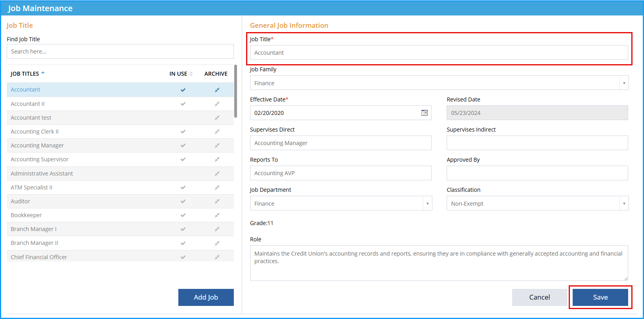Click archive pin icon for Accountant test
The width and height of the screenshot is (644, 319).
217,118
